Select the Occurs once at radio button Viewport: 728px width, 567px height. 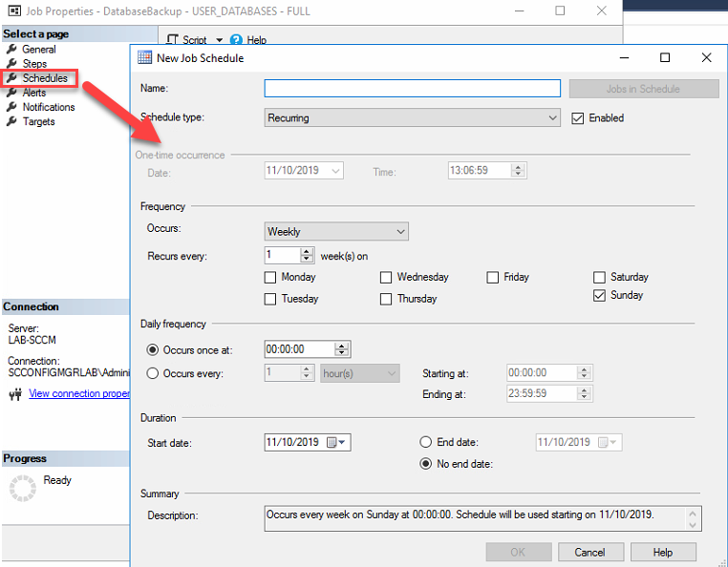[x=152, y=350]
